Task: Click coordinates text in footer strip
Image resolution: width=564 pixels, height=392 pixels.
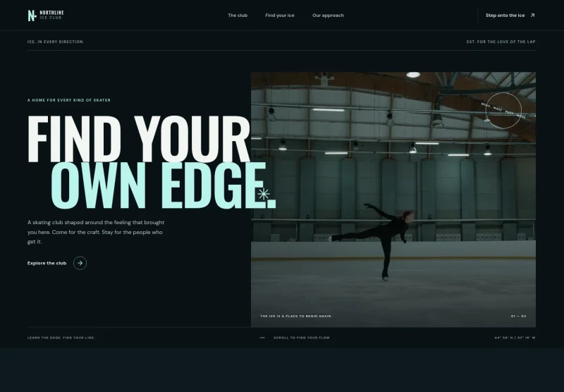Action: (515, 338)
